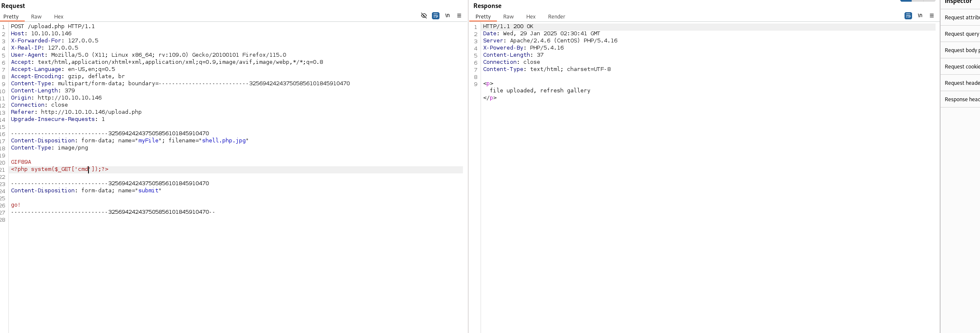980x333 pixels.
Task: Click the Response panel title
Action: (x=487, y=6)
